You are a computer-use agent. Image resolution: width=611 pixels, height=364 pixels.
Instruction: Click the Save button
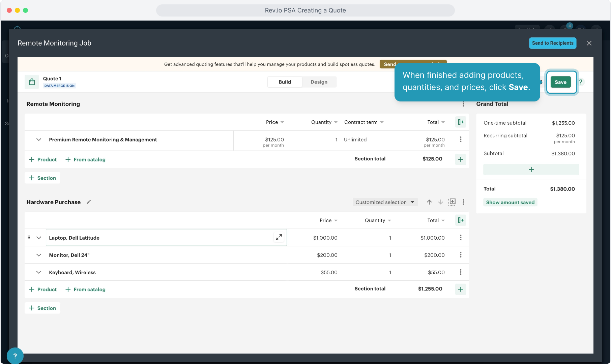pos(560,82)
